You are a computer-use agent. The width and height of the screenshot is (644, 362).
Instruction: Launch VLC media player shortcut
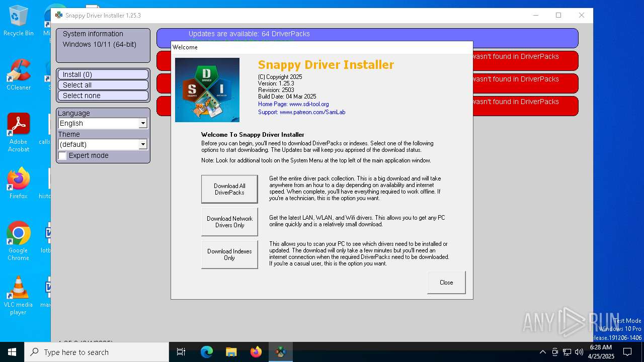click(x=19, y=296)
